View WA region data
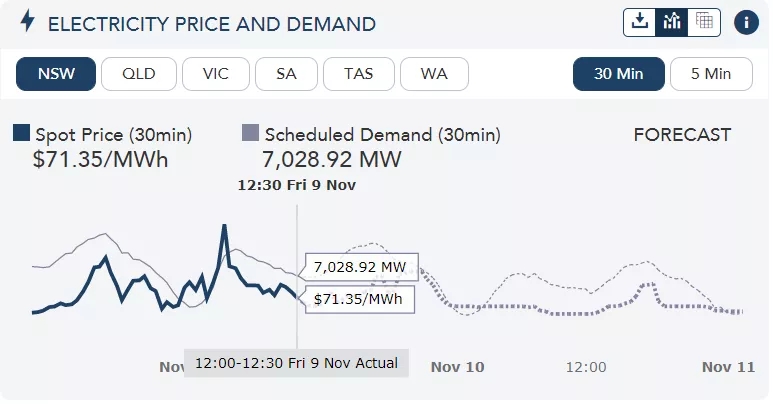 coord(434,74)
